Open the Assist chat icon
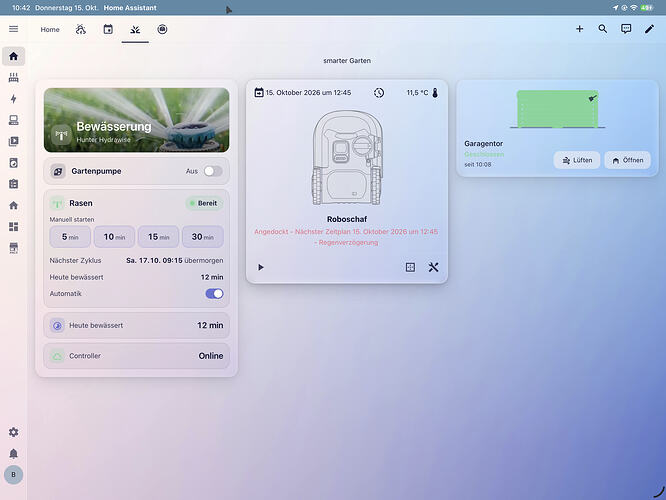The width and height of the screenshot is (666, 500). [x=626, y=29]
